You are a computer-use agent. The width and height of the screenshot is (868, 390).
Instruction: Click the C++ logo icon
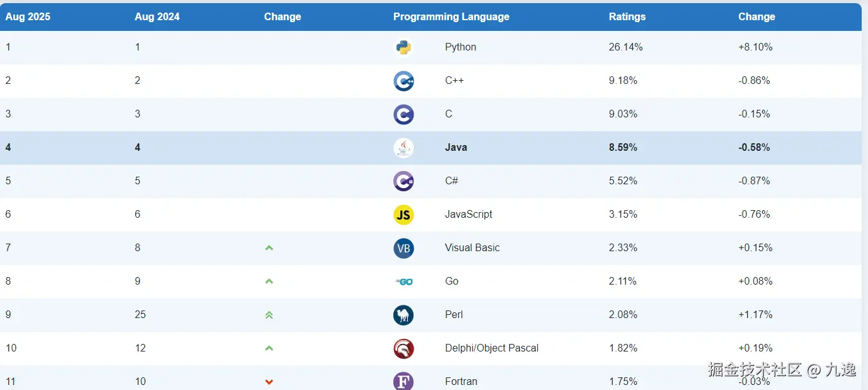[x=403, y=81]
